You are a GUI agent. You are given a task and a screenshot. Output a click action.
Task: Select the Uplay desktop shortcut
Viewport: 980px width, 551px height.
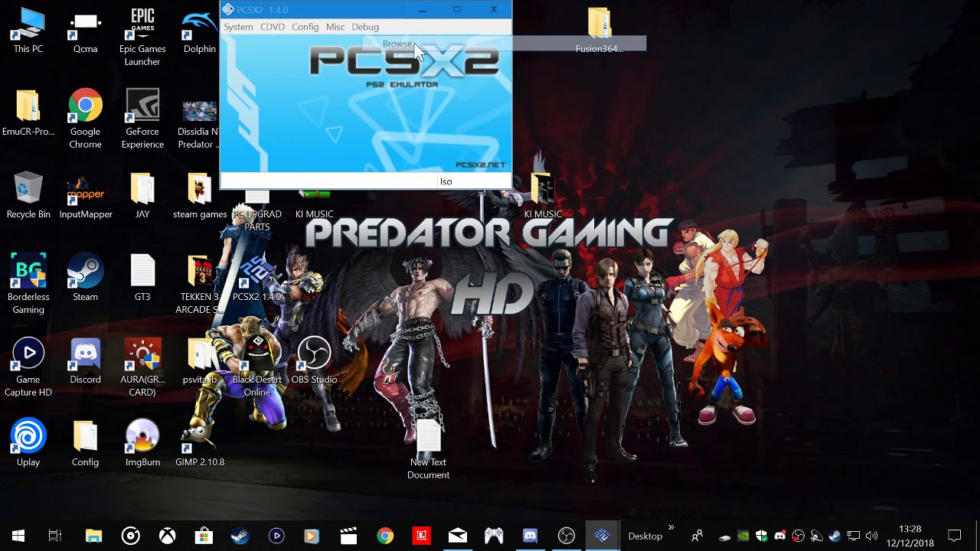[x=28, y=444]
